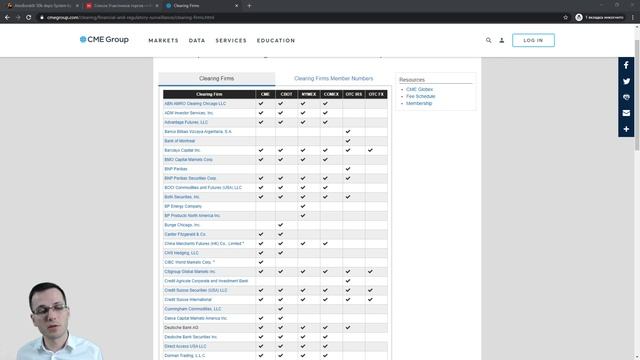640x360 pixels.
Task: Click the COMEX column header
Action: 331,94
